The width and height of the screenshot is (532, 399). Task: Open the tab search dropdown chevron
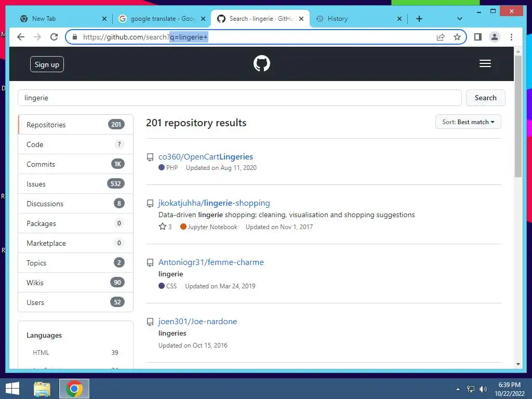pos(460,19)
